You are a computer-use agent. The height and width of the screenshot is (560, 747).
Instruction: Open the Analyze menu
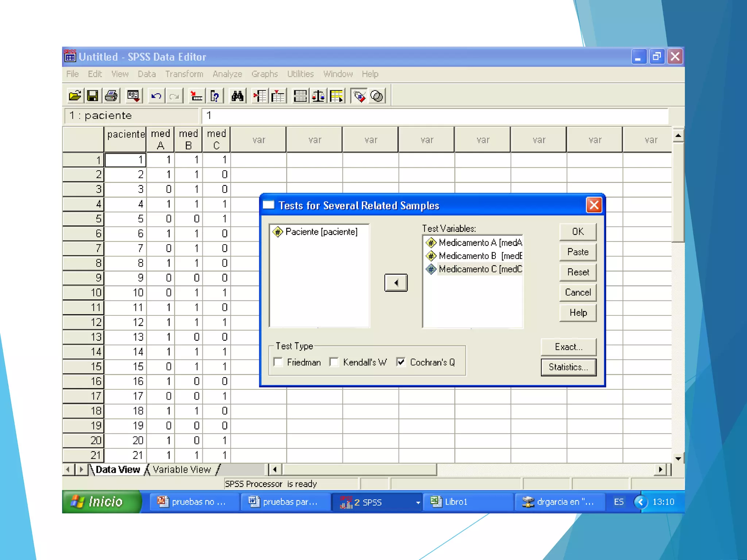[227, 74]
